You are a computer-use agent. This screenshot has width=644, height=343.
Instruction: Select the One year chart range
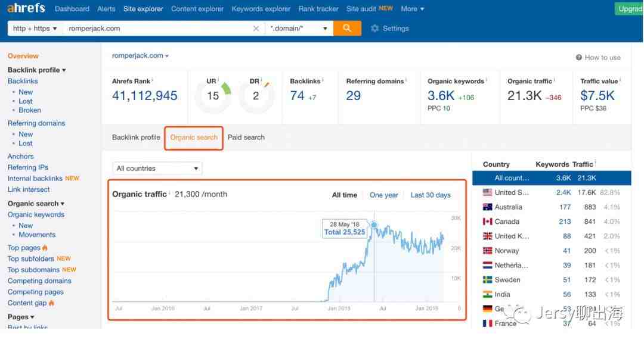[383, 195]
